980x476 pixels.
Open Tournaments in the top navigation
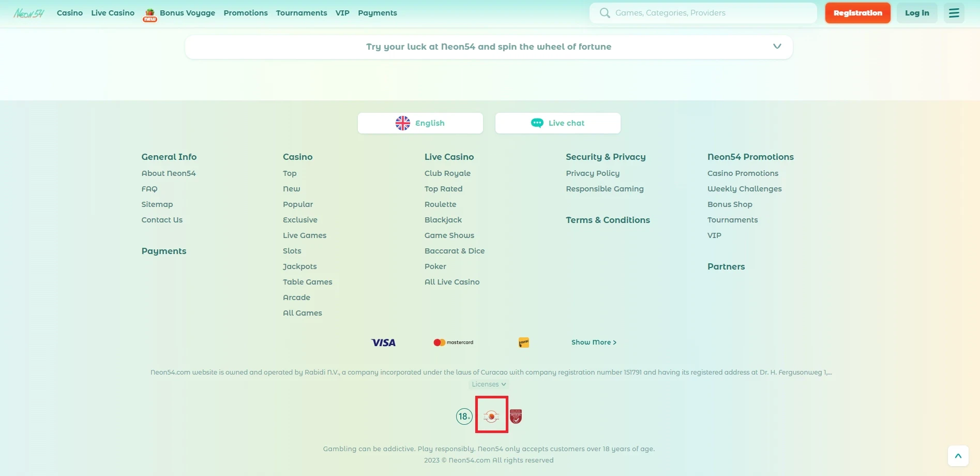pos(301,13)
